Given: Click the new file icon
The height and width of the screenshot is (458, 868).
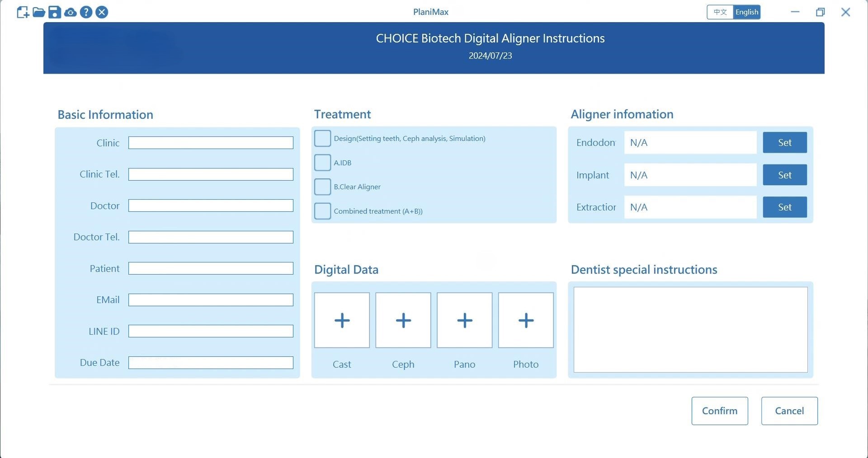Looking at the screenshot, I should (23, 12).
